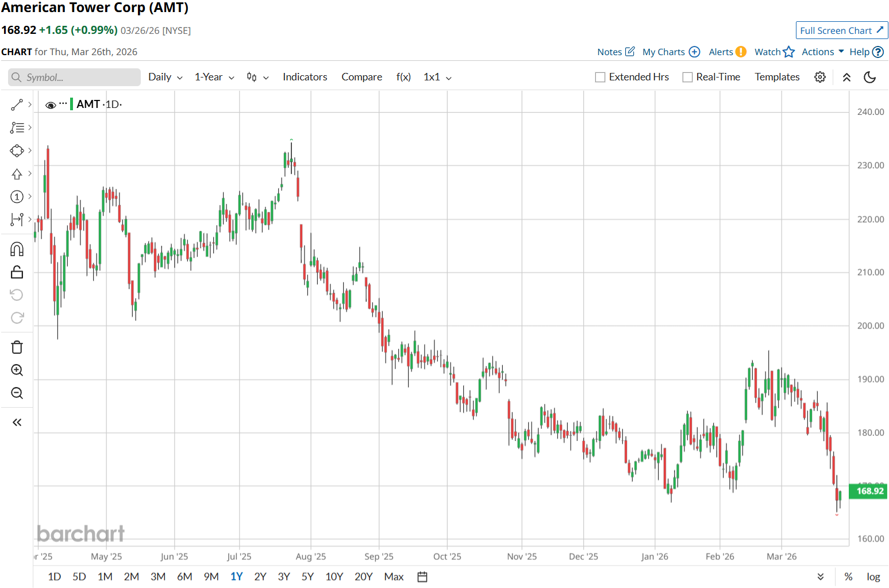Image resolution: width=889 pixels, height=588 pixels.
Task: Open the Indicators menu
Action: pos(305,77)
